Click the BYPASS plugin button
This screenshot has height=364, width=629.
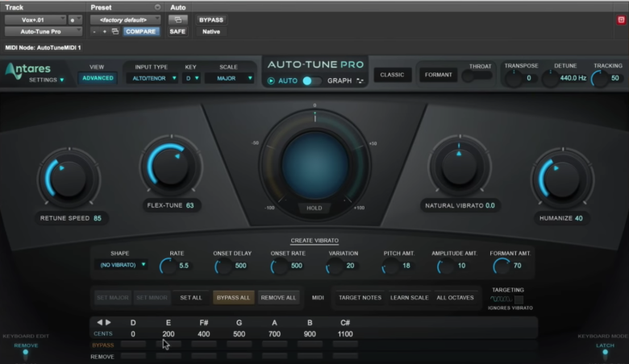click(x=211, y=19)
